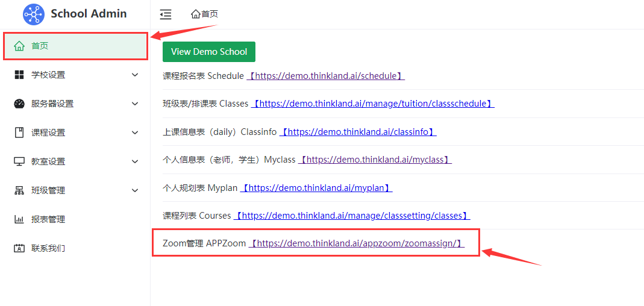Screen dimensions: 644x306
Task: Expand the 学校设置 chevron arrow
Action: [135, 75]
